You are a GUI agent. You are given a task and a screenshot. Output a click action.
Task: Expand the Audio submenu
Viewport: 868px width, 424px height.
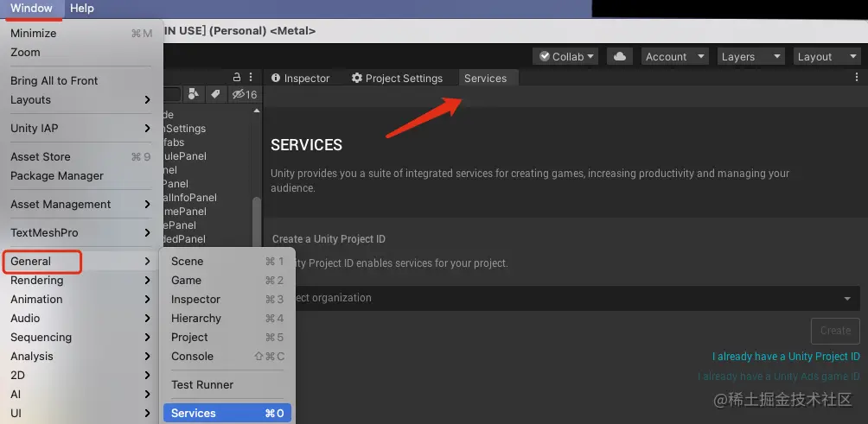81,318
